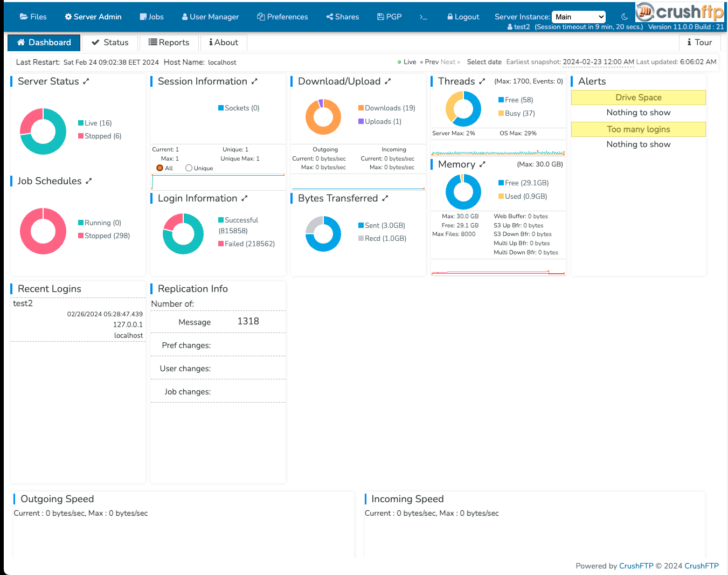Screen dimensions: 728x575
Task: Expand the Download/Upload panel
Action: pyautogui.click(x=387, y=81)
